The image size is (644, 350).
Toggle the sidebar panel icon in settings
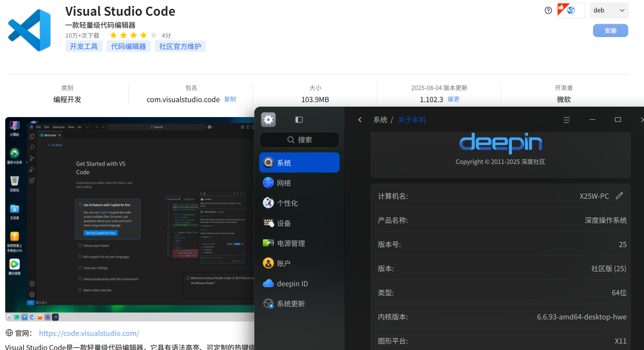pos(299,119)
